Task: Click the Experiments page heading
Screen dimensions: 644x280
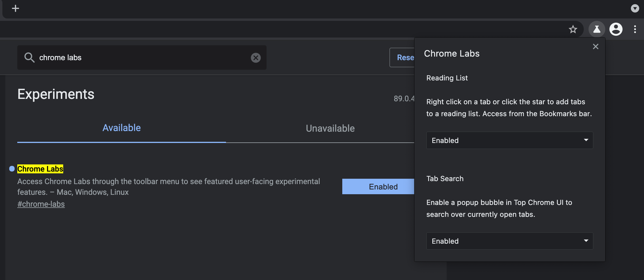Action: (56, 94)
